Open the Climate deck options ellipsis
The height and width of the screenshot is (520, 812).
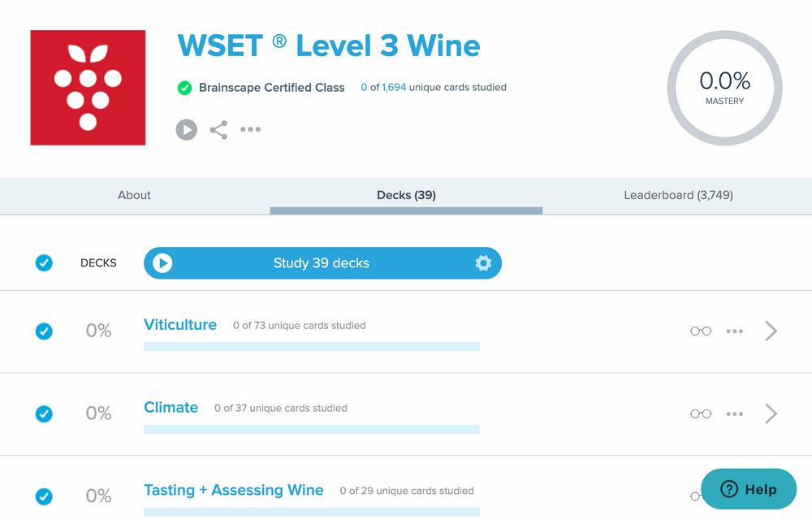735,414
